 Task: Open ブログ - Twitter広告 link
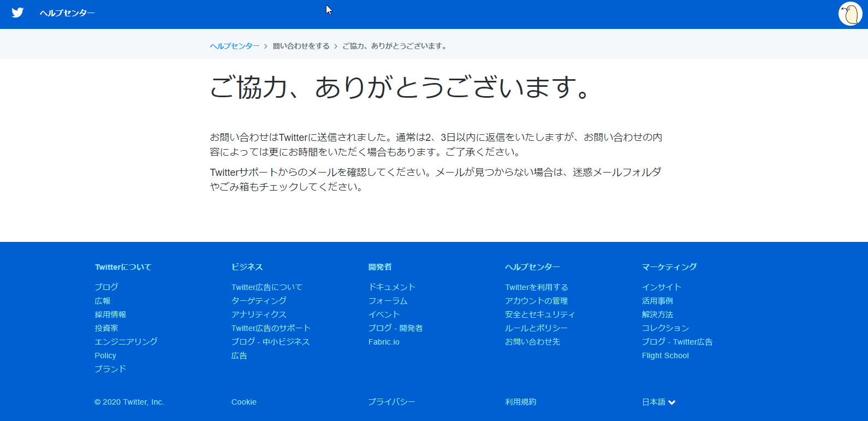[x=677, y=342]
